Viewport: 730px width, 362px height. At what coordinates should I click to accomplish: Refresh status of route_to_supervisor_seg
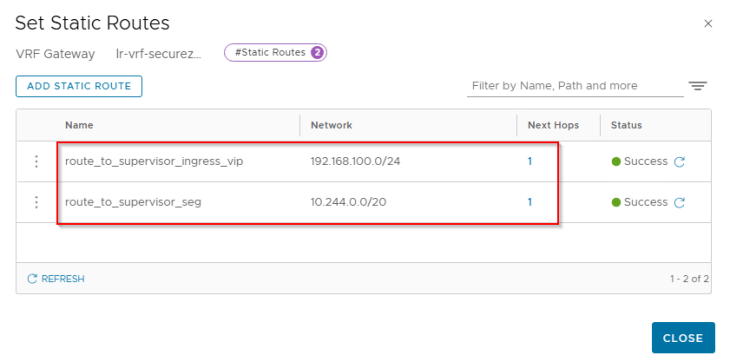(x=679, y=202)
